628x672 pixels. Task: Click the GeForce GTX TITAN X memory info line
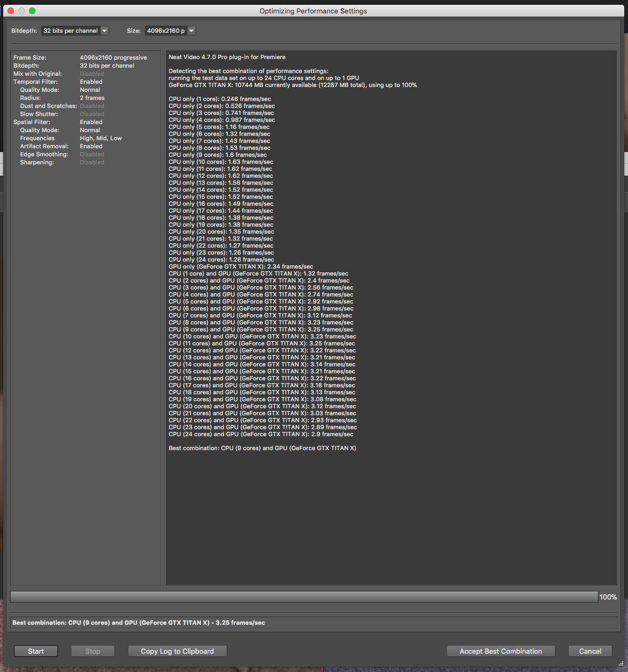(293, 85)
